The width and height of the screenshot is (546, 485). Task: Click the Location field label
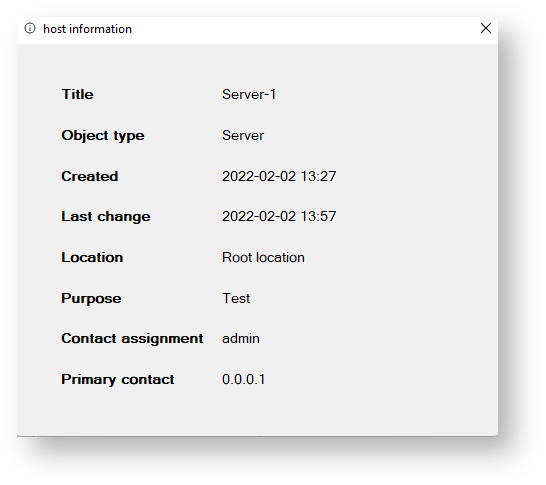pos(92,258)
